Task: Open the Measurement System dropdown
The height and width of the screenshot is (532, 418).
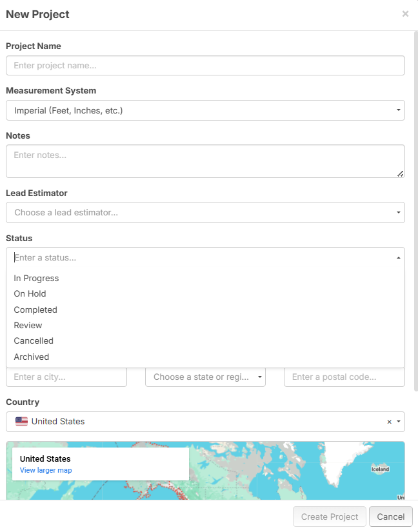Action: click(x=205, y=110)
